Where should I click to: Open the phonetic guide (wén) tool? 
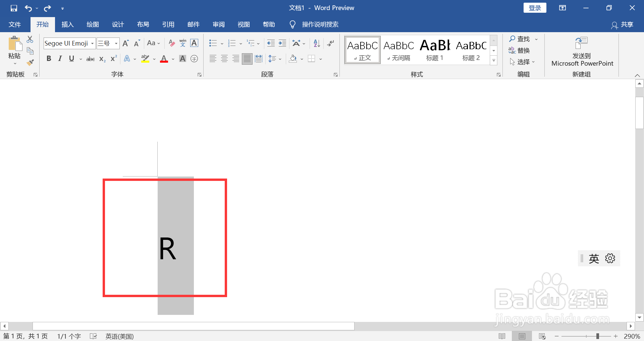click(x=183, y=43)
